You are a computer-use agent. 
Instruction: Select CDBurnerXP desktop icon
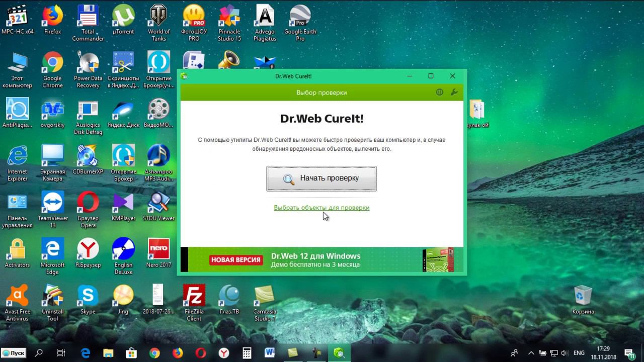tap(88, 160)
